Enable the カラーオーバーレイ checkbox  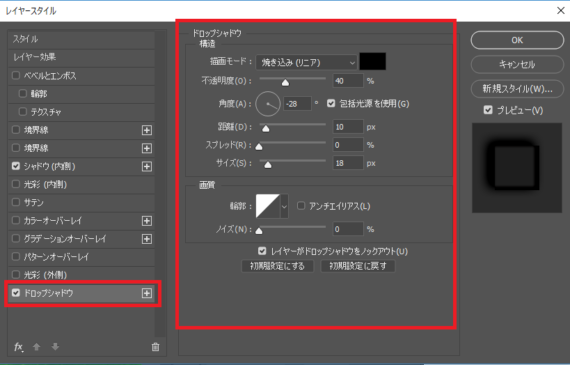(x=16, y=220)
